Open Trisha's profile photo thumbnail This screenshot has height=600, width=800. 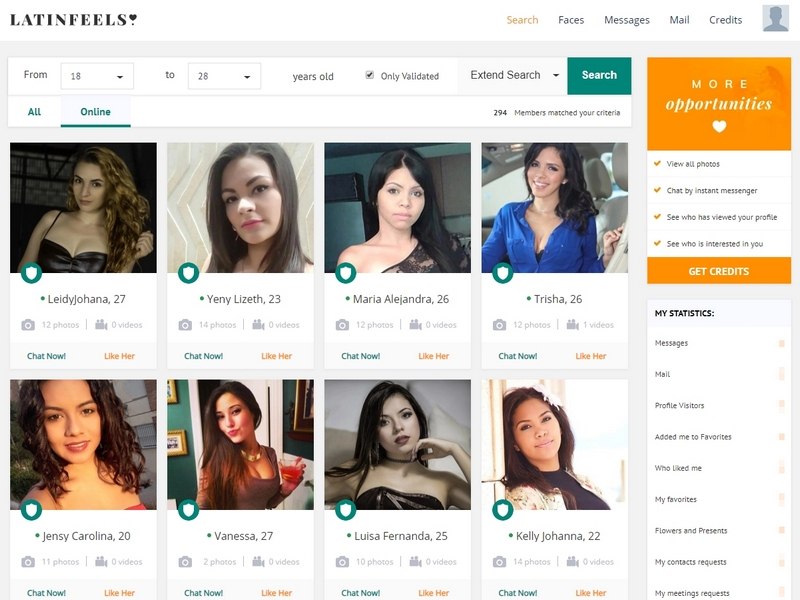click(x=555, y=208)
